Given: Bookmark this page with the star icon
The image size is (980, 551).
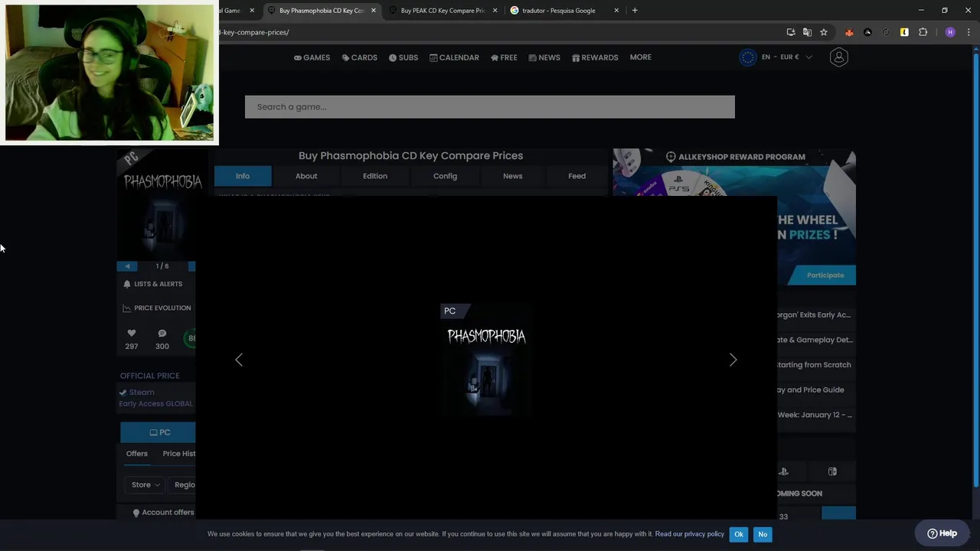Looking at the screenshot, I should point(824,32).
